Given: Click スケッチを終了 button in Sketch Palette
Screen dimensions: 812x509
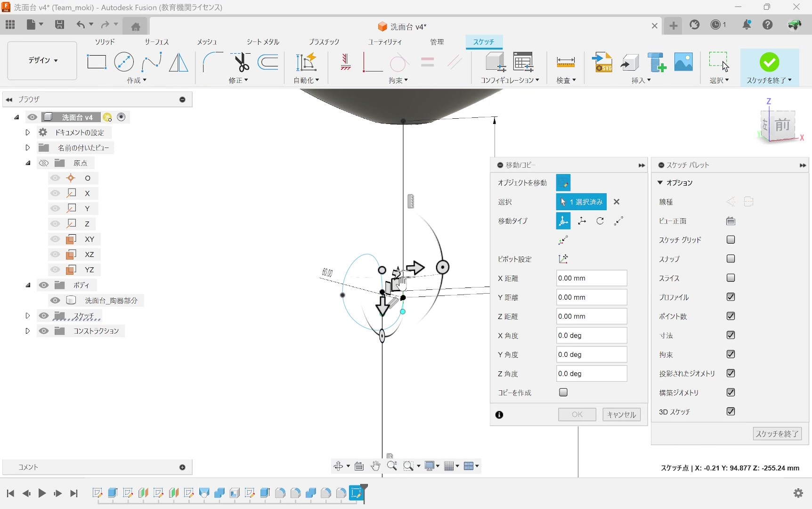Looking at the screenshot, I should click(777, 434).
